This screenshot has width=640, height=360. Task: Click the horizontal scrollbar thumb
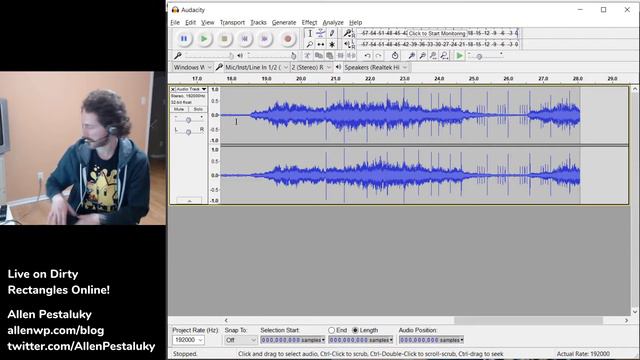point(528,320)
